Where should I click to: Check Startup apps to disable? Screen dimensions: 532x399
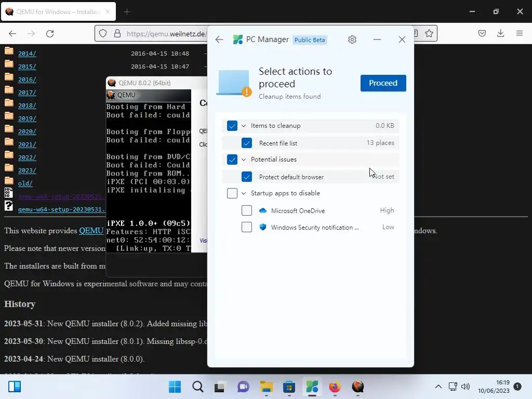point(232,193)
